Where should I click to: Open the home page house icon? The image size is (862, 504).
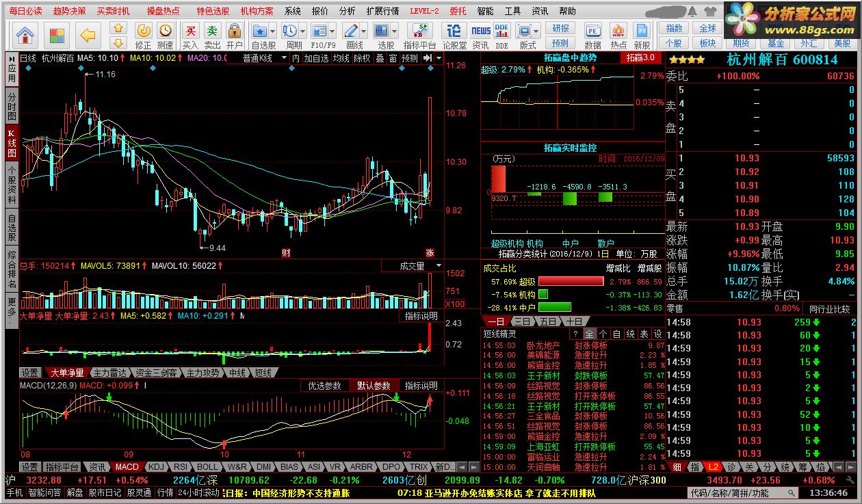(x=25, y=34)
